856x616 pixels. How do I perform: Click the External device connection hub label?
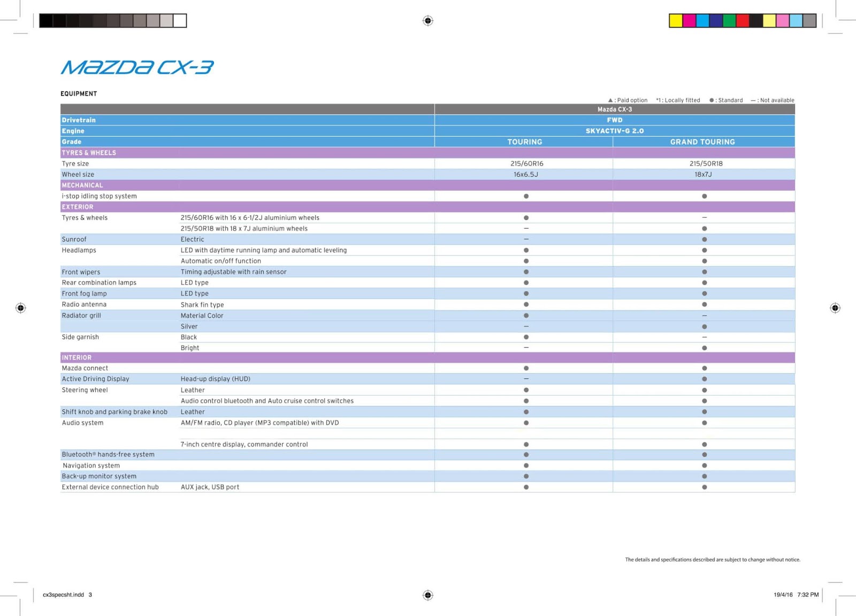point(110,487)
